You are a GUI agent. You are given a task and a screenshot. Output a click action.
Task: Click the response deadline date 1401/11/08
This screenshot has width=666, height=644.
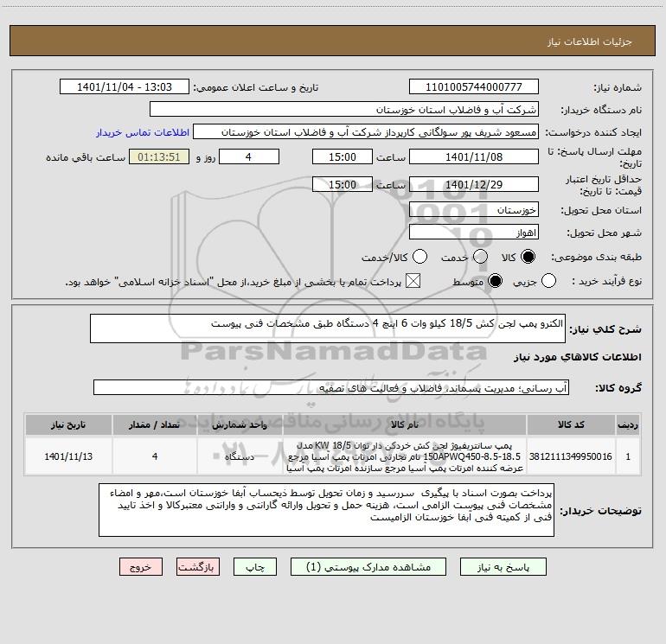474,157
